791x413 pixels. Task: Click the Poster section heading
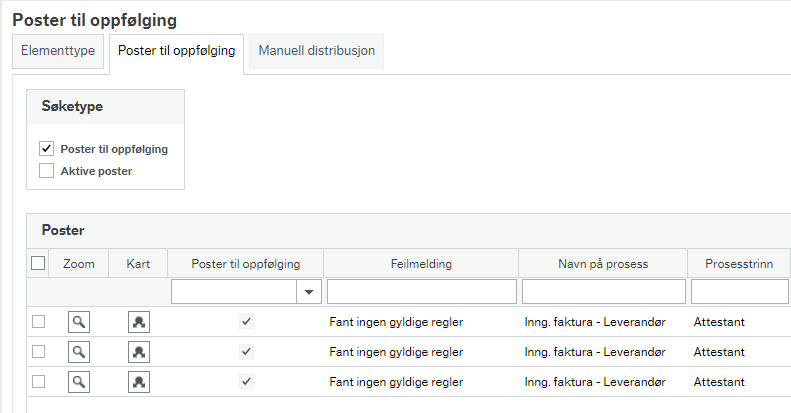coord(63,230)
